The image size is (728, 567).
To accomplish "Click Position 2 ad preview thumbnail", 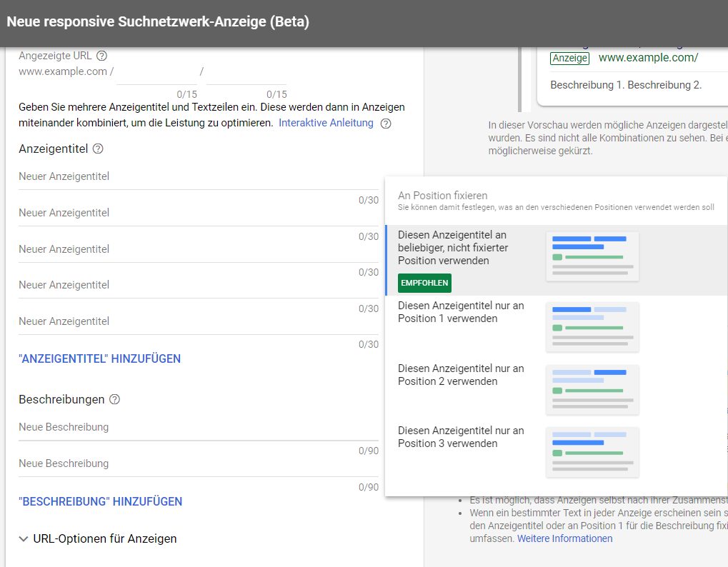I will [592, 389].
